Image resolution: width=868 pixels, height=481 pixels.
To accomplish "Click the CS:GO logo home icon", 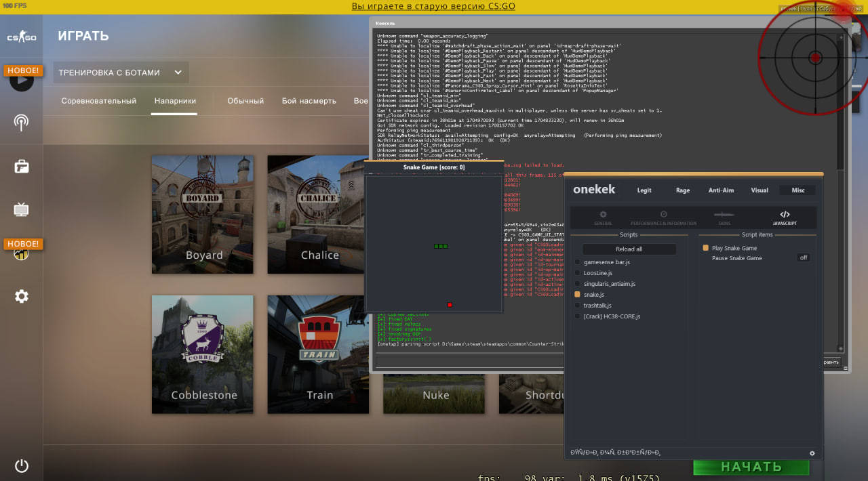I will (x=21, y=37).
